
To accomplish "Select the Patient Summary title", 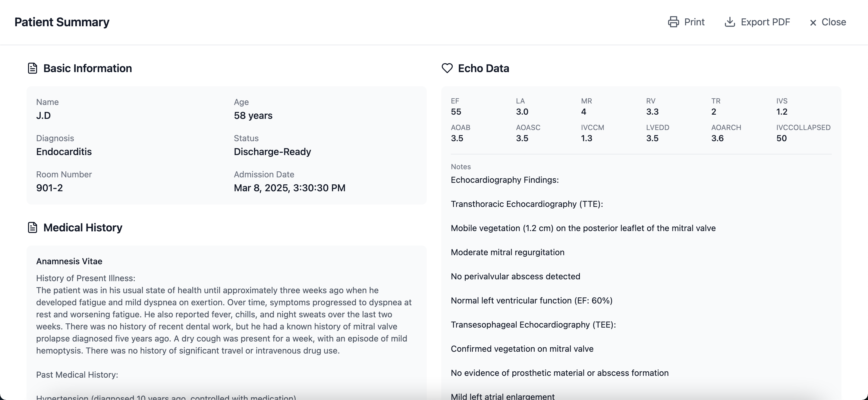I will [x=62, y=22].
